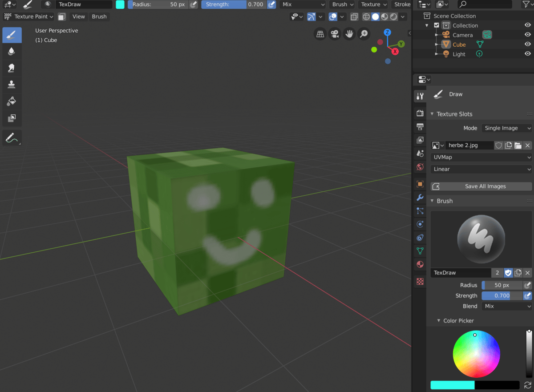Hide the Collection with its eye icon
The image size is (534, 392).
coord(528,25)
